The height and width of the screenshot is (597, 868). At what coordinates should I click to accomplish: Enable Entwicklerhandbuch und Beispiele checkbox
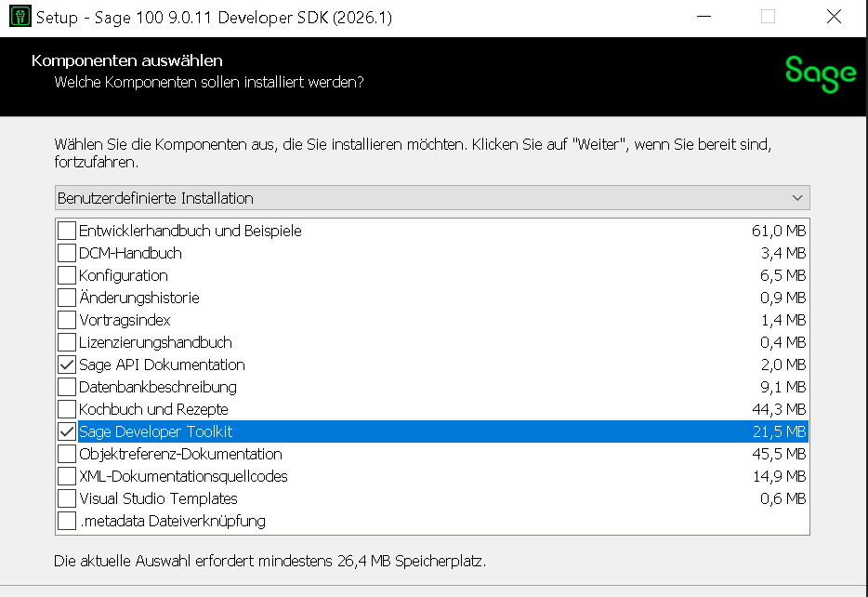[67, 231]
